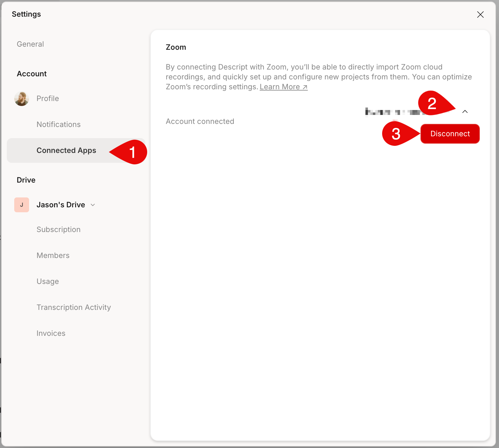The image size is (499, 448).
Task: Open the Notifications settings page
Action: tap(58, 125)
